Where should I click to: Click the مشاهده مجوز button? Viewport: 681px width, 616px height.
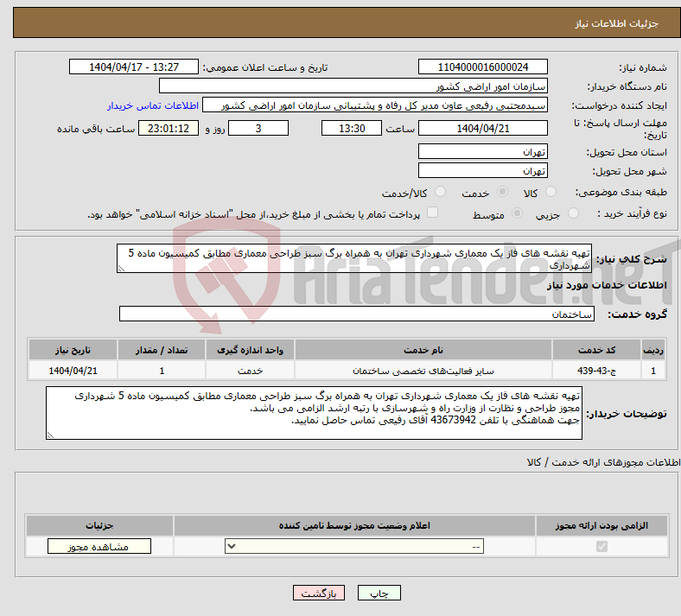pos(99,546)
